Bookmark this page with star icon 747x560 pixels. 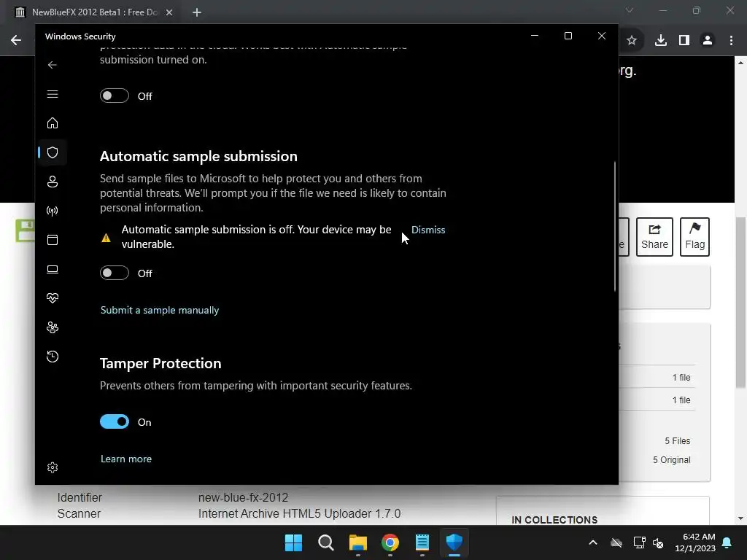click(632, 41)
